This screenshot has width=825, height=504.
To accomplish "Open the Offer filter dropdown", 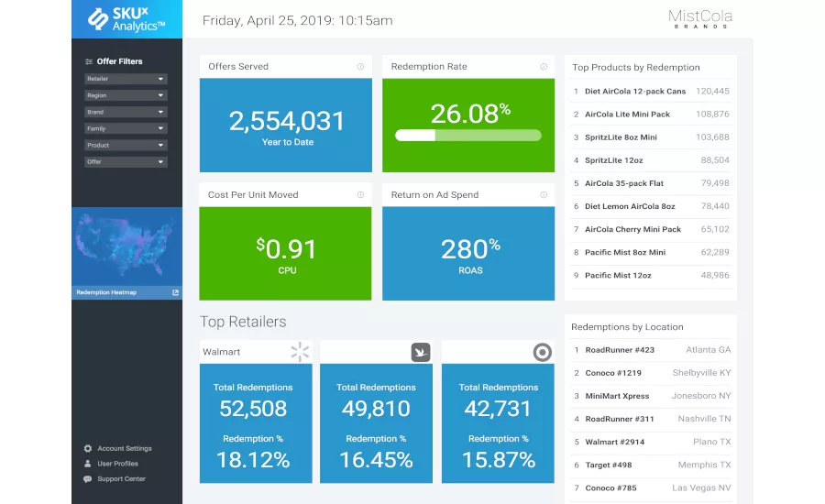I will tap(126, 161).
